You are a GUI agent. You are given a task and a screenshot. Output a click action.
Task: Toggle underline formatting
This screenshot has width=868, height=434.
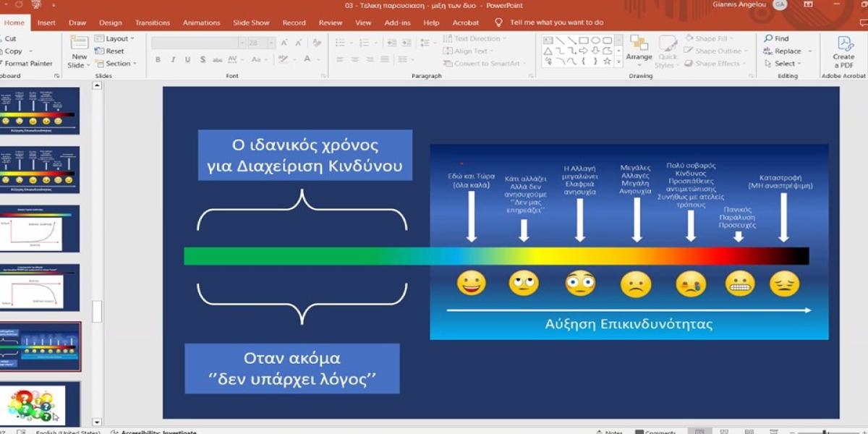[x=188, y=59]
